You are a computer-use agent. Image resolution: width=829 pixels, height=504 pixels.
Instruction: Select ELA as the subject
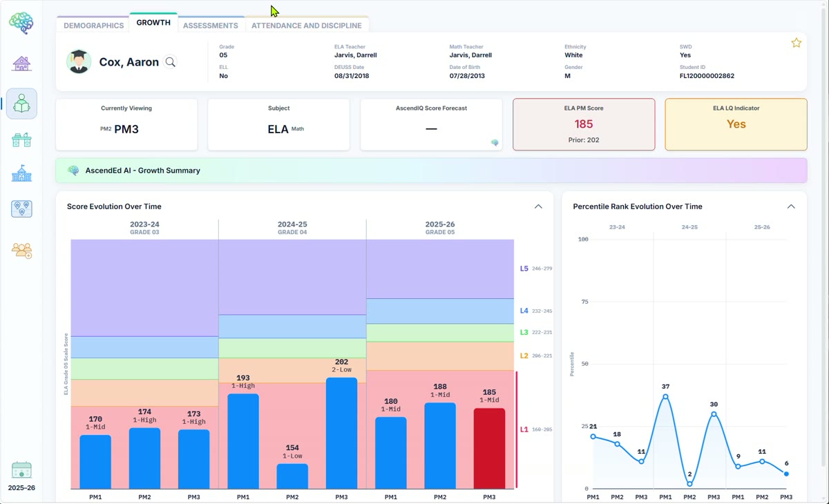pyautogui.click(x=278, y=129)
